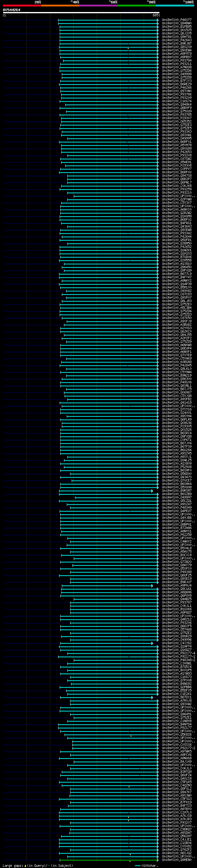197x868 pixels.
Task: Click the UniRef100_O49997 hit label
Action: click(x=177, y=497)
